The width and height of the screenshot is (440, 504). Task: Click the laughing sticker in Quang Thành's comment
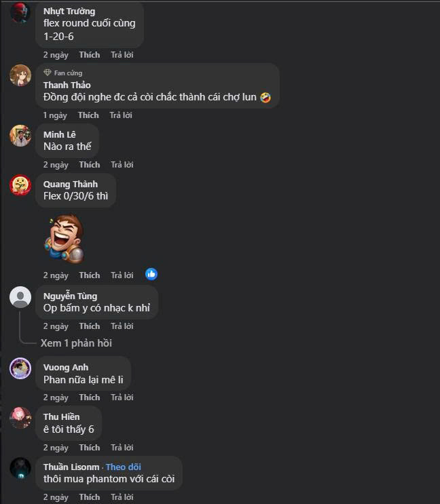[65, 239]
